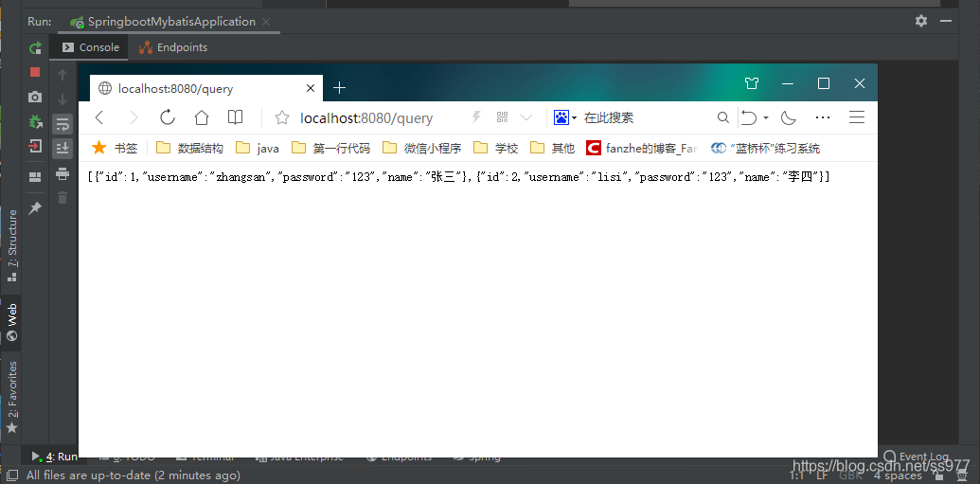Viewport: 980px width, 484px height.
Task: Open the 第一行代码 bookmark folder
Action: coord(330,148)
